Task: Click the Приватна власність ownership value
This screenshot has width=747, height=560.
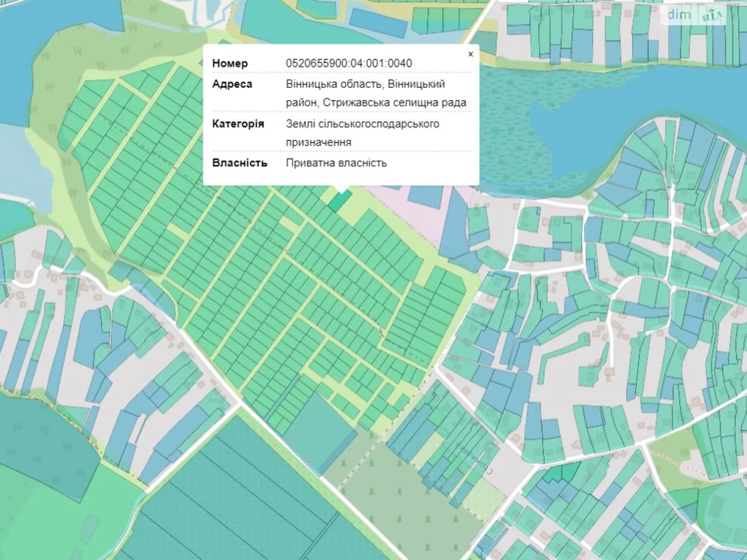Action: [336, 163]
